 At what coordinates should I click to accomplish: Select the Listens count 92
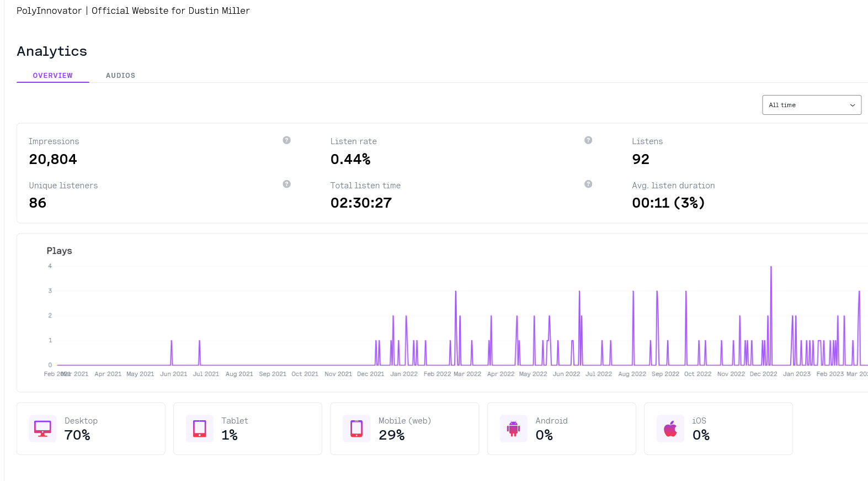click(641, 160)
